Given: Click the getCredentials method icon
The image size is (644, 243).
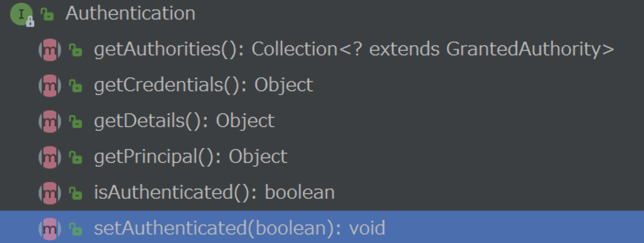Looking at the screenshot, I should tap(50, 86).
